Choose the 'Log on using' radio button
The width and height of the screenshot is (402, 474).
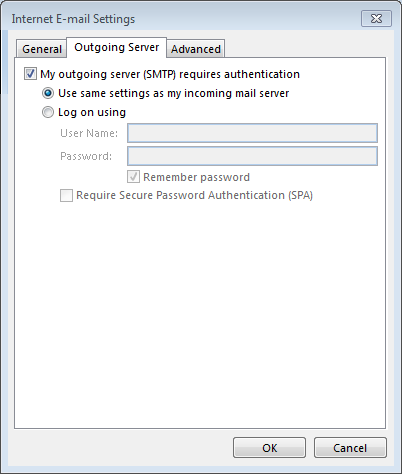coord(48,112)
